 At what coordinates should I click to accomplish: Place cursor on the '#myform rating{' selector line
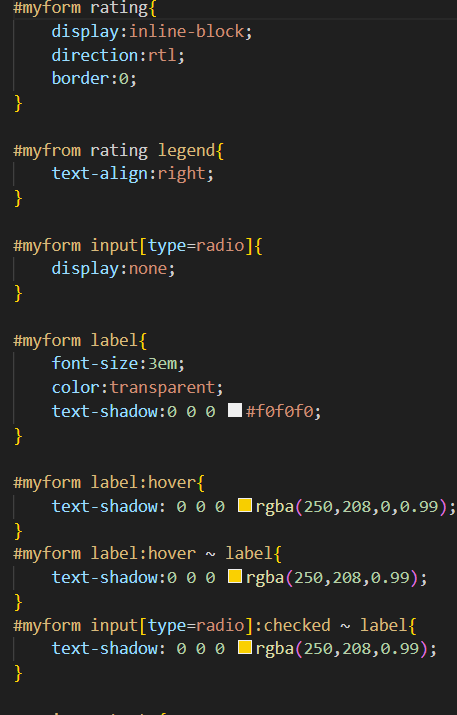point(85,8)
